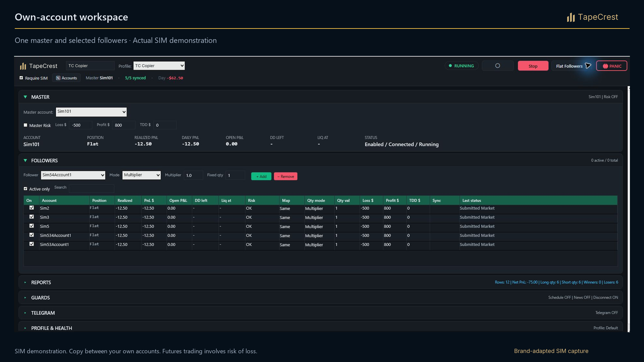This screenshot has height=362, width=644.
Task: Click the circular refresh icon button
Action: [498, 66]
